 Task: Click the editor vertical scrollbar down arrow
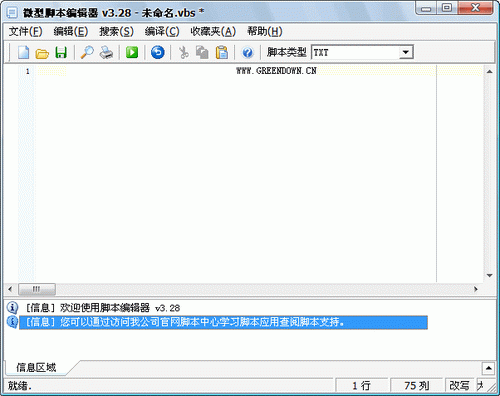point(489,276)
